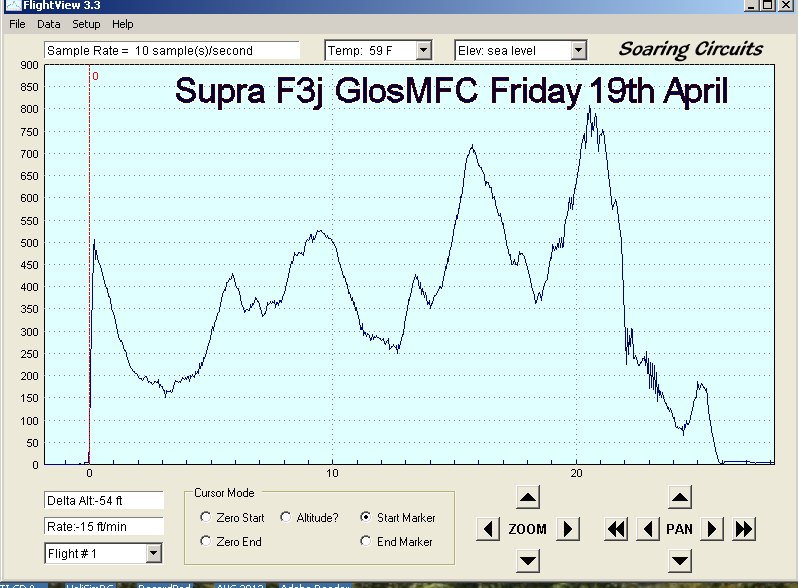Pan fast left with double arrow

coord(616,529)
